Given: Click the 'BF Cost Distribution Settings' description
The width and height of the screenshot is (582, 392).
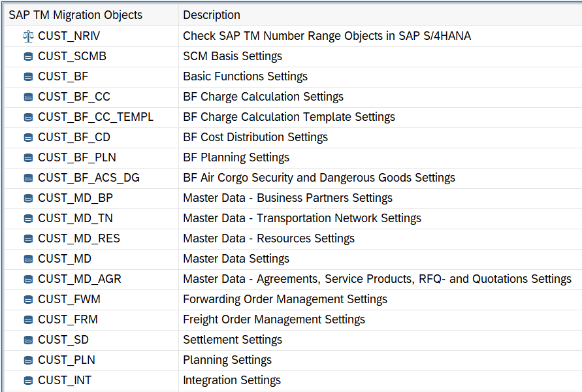Looking at the screenshot, I should coord(255,137).
